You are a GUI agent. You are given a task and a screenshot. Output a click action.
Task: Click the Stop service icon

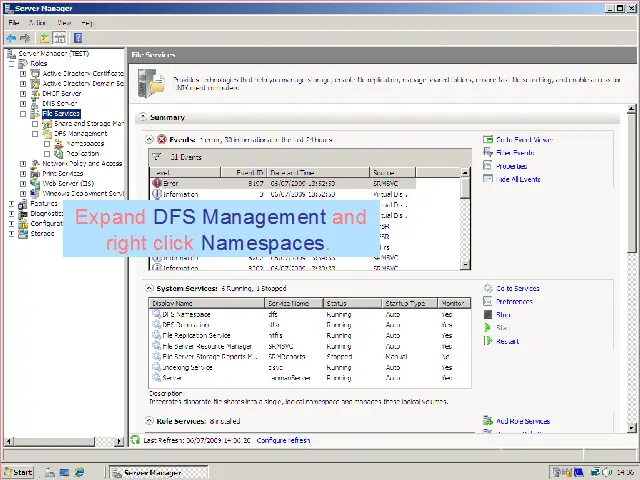point(488,314)
